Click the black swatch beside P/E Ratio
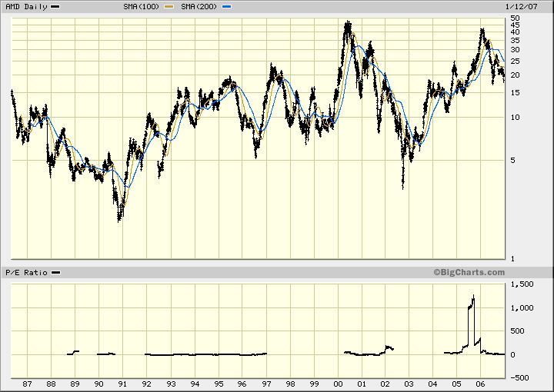This screenshot has height=392, width=554. (56, 273)
